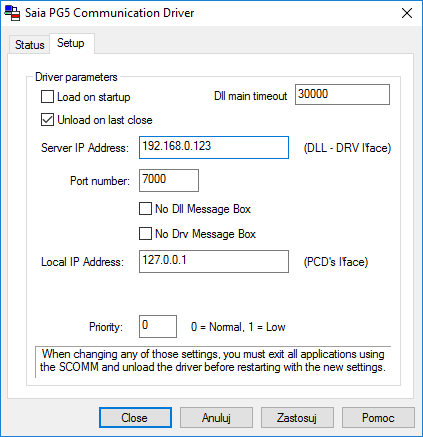Select the Setup tab
The height and width of the screenshot is (437, 423).
click(x=71, y=43)
